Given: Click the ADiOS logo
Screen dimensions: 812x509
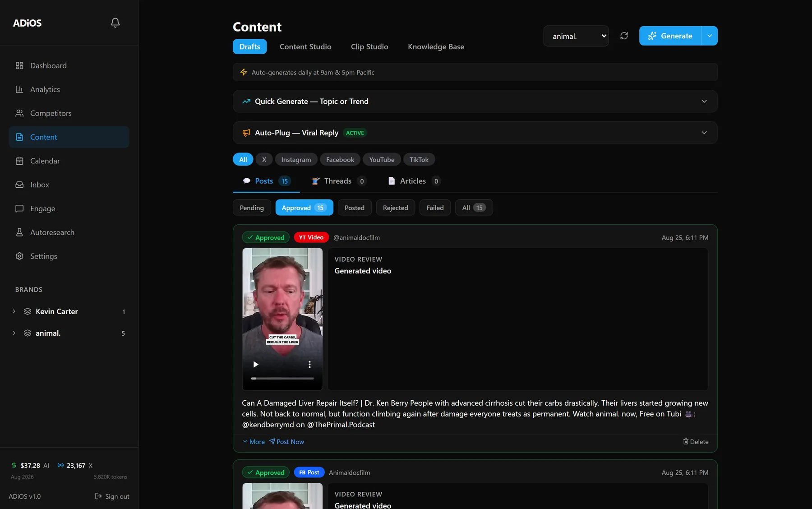Looking at the screenshot, I should 27,23.
